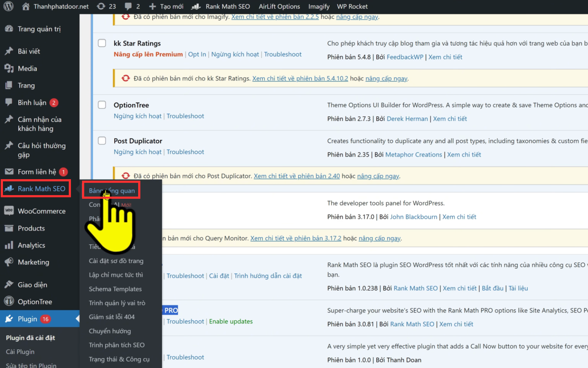The height and width of the screenshot is (368, 588).
Task: Click Nâng cấp lên Premium link
Action: [x=148, y=54]
